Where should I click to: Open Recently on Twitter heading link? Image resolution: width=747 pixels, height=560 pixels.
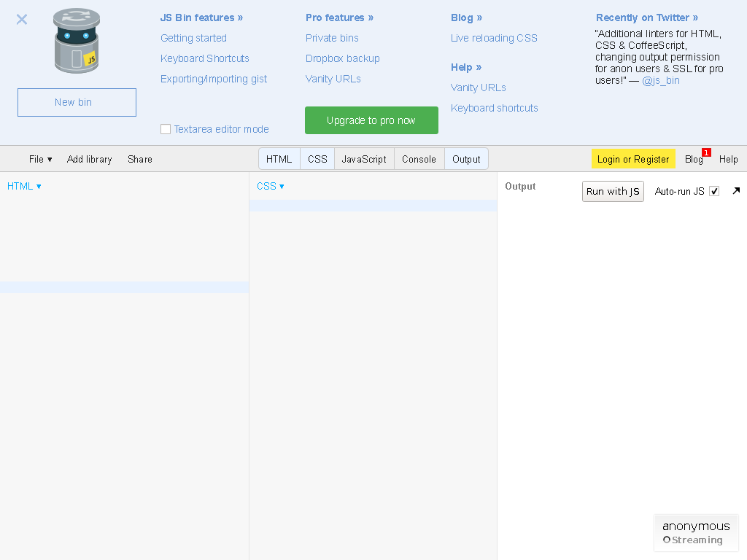(x=647, y=17)
